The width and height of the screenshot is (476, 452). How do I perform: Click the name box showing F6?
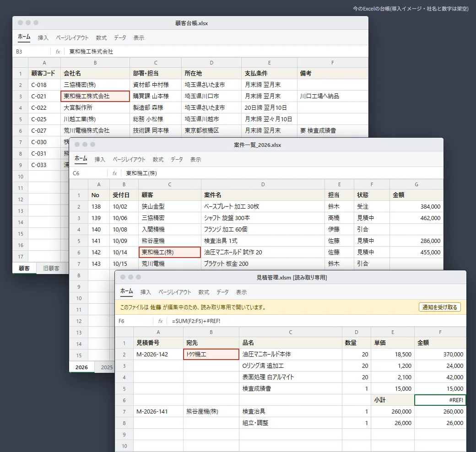pyautogui.click(x=134, y=321)
